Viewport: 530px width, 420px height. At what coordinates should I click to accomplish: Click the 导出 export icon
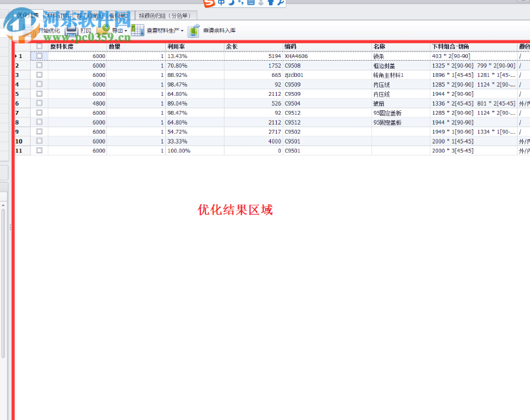coord(104,29)
